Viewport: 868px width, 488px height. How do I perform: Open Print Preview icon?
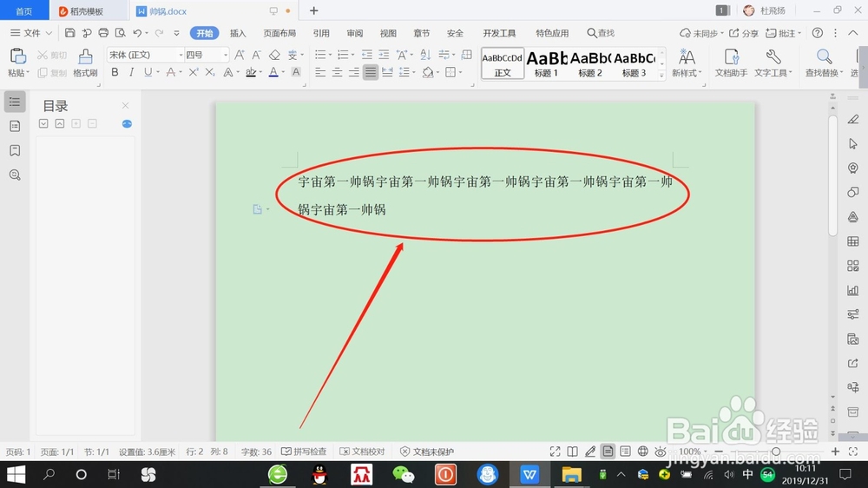pyautogui.click(x=120, y=33)
